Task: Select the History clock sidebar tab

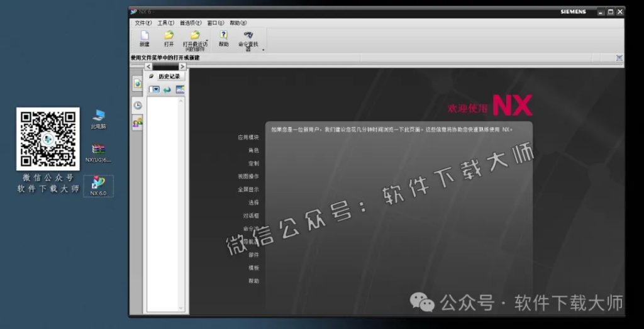Action: click(x=137, y=106)
